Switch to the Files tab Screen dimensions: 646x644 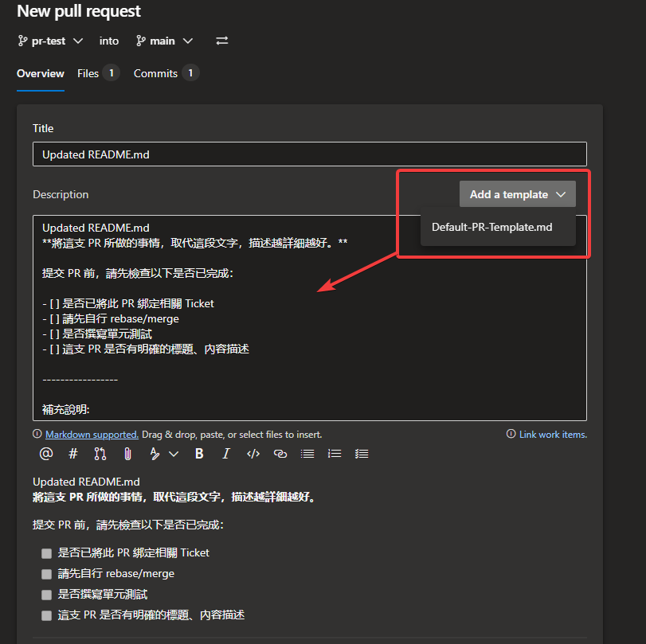[88, 73]
